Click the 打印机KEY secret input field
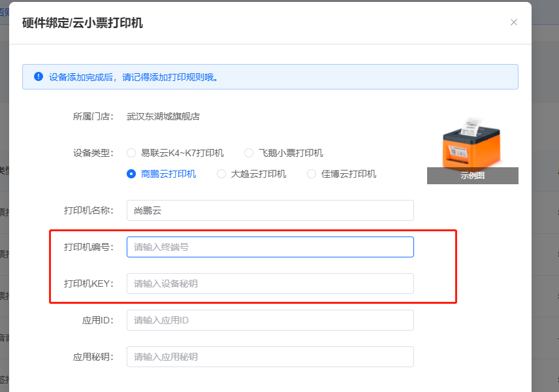 click(270, 284)
